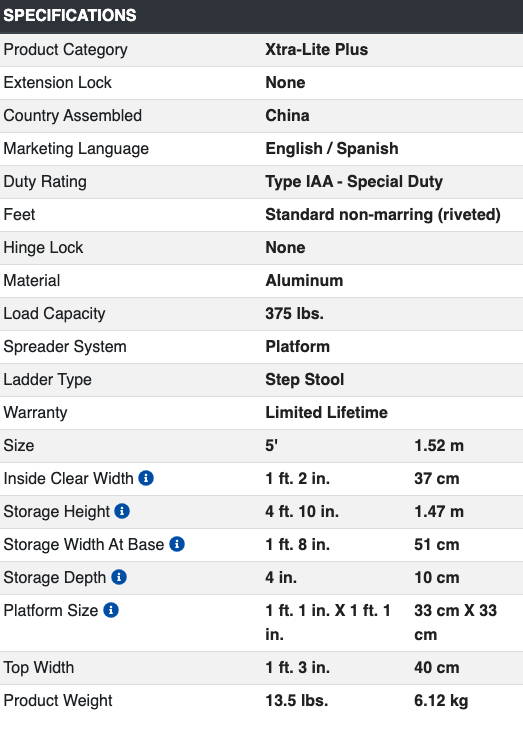This screenshot has height=733, width=523.
Task: Select the Limited Lifetime warranty text
Action: click(x=326, y=412)
